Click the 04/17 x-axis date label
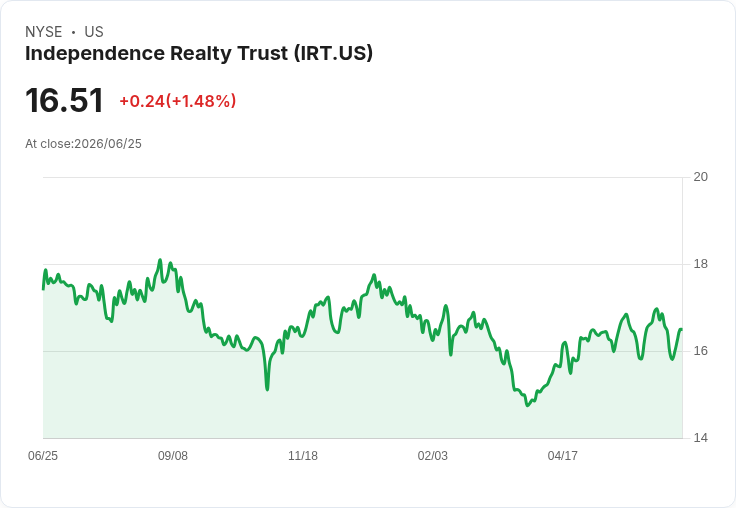736x508 pixels. tap(562, 456)
